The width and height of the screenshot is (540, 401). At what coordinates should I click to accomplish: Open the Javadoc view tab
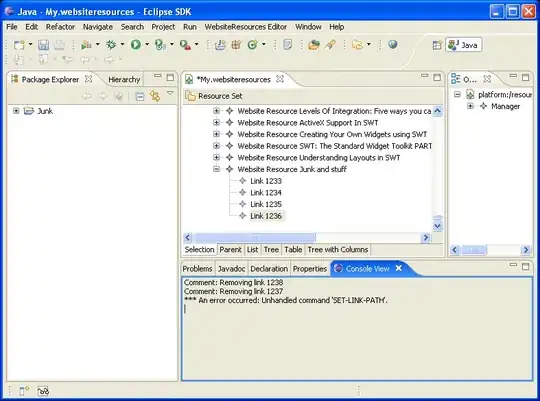tap(231, 269)
